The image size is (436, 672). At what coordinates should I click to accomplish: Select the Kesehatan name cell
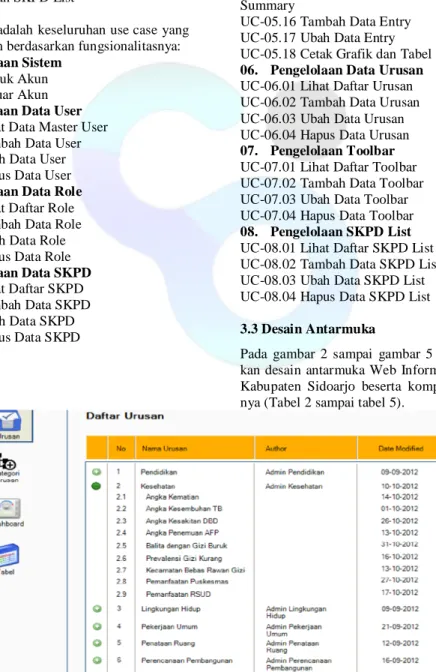[158, 486]
